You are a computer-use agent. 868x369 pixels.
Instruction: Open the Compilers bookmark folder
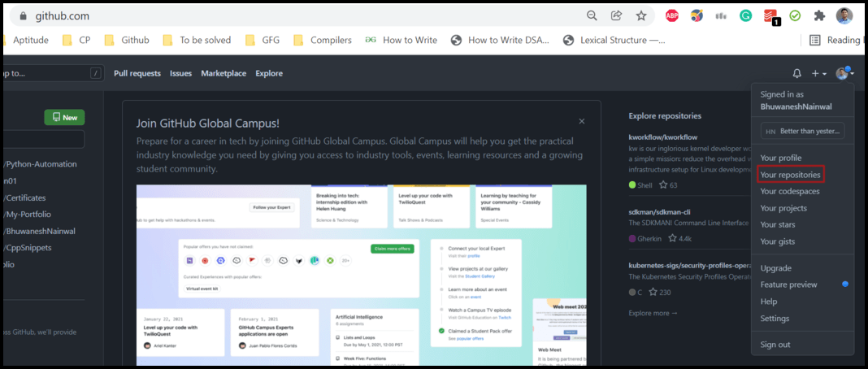(x=323, y=40)
